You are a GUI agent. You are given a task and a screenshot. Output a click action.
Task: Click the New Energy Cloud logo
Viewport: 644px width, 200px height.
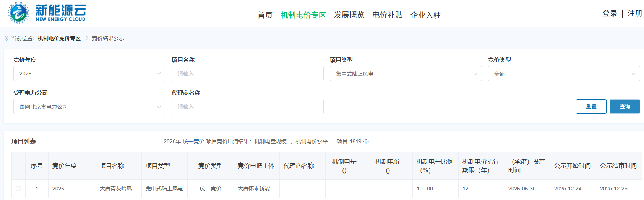point(47,13)
